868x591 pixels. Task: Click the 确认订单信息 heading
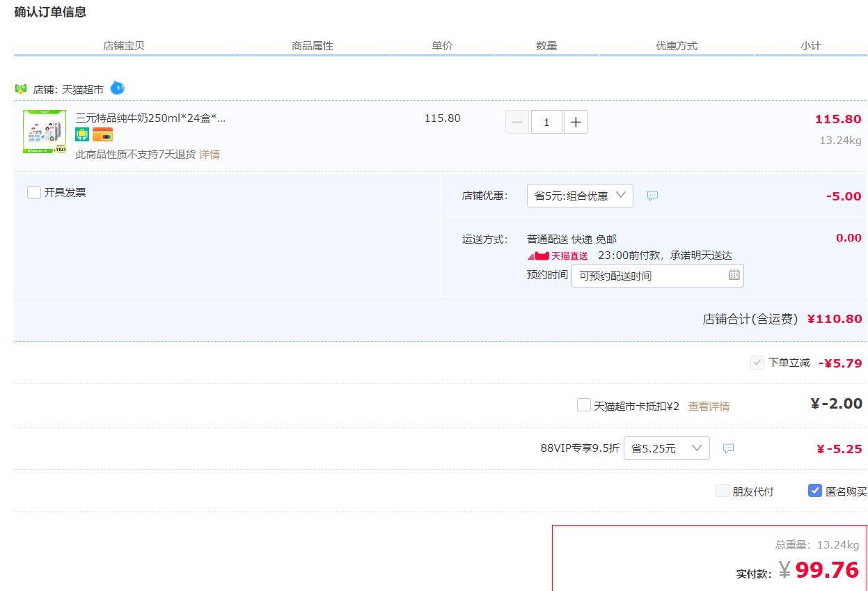(50, 13)
